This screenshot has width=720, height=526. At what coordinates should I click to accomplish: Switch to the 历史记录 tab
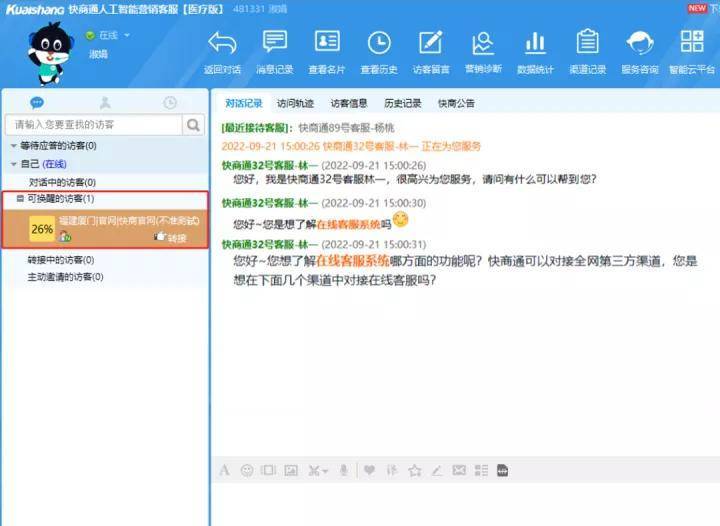click(x=403, y=103)
